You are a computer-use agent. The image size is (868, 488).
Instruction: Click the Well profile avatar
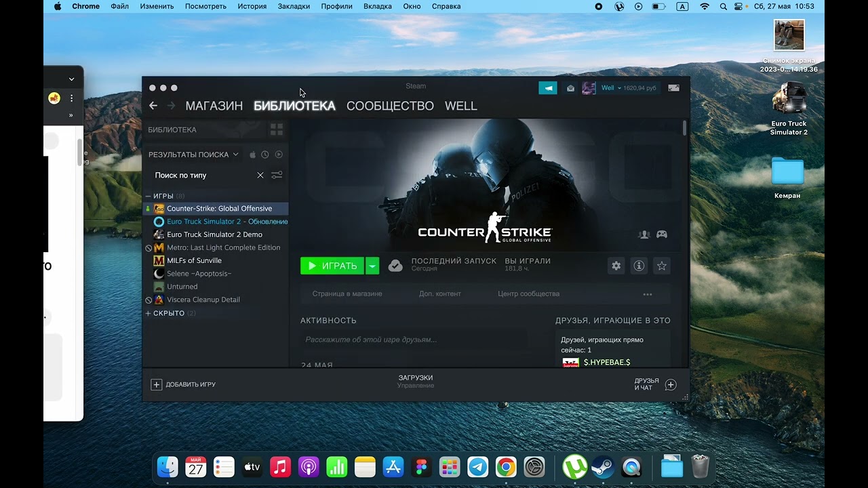pyautogui.click(x=589, y=88)
